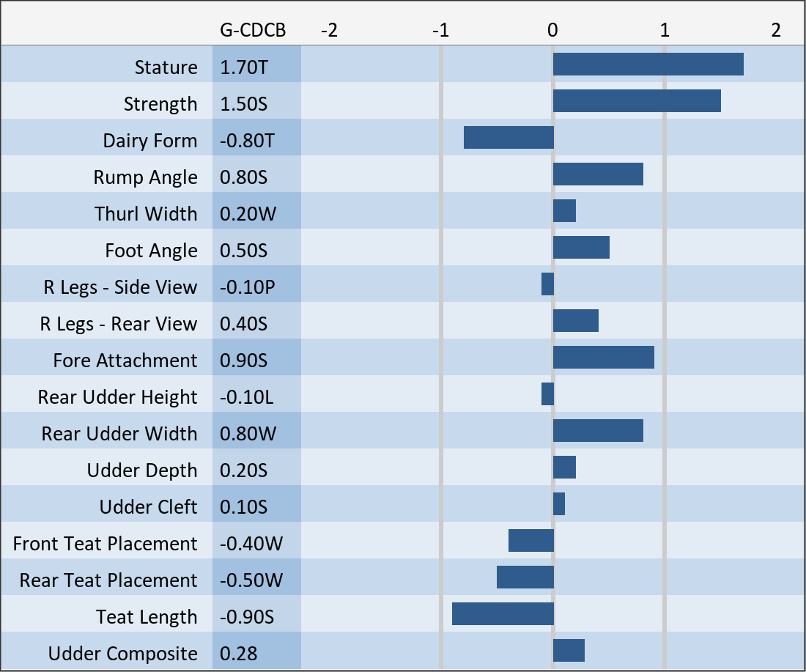Select the R Legs - Side View label
Viewport: 806px width, 672px height.
tap(120, 287)
